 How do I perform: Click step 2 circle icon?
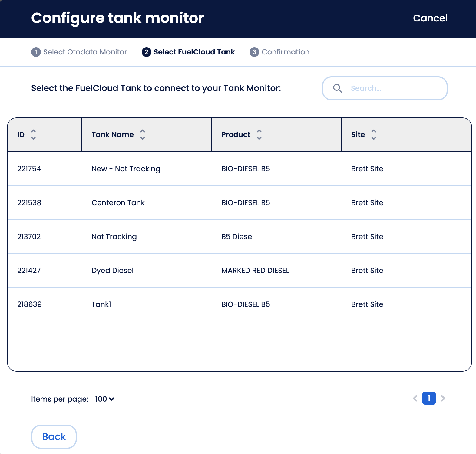[147, 52]
